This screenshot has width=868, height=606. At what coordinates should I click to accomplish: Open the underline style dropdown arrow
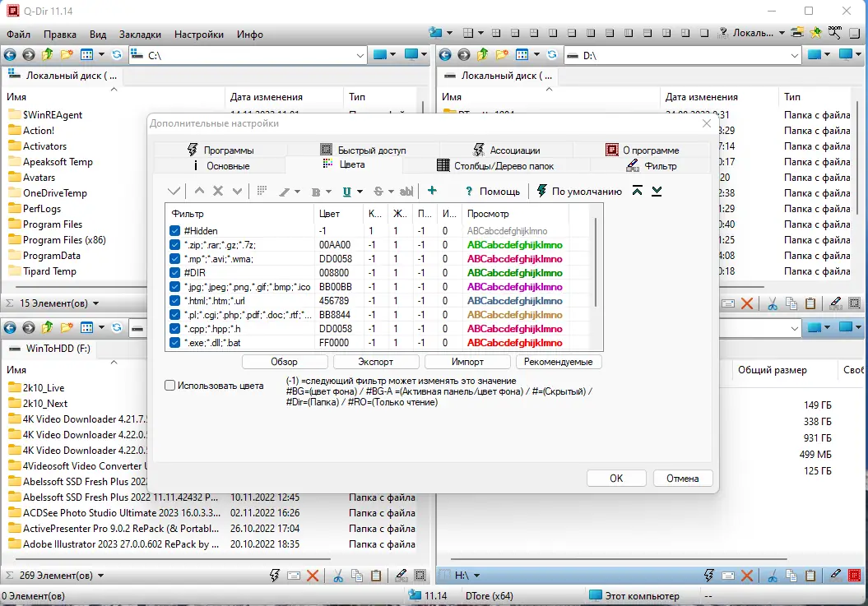click(x=360, y=192)
